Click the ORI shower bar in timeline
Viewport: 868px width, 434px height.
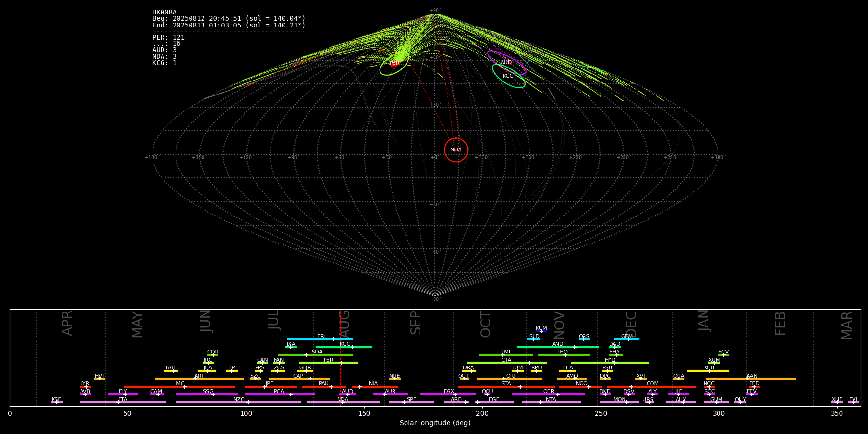[x=510, y=379]
